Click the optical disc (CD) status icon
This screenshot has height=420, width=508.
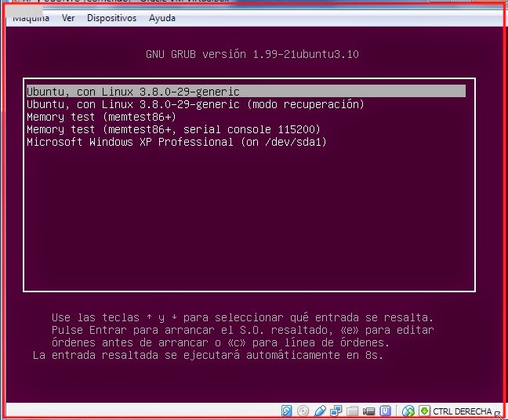point(303,411)
